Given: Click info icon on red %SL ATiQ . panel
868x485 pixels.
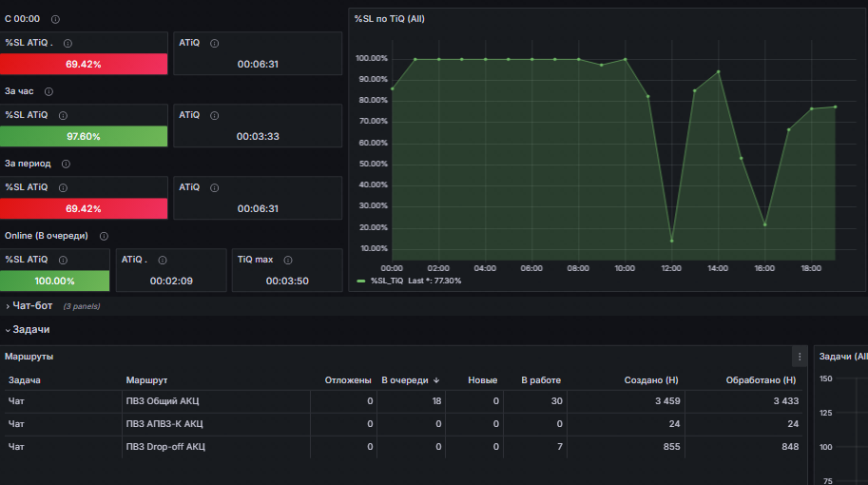Looking at the screenshot, I should 68,43.
